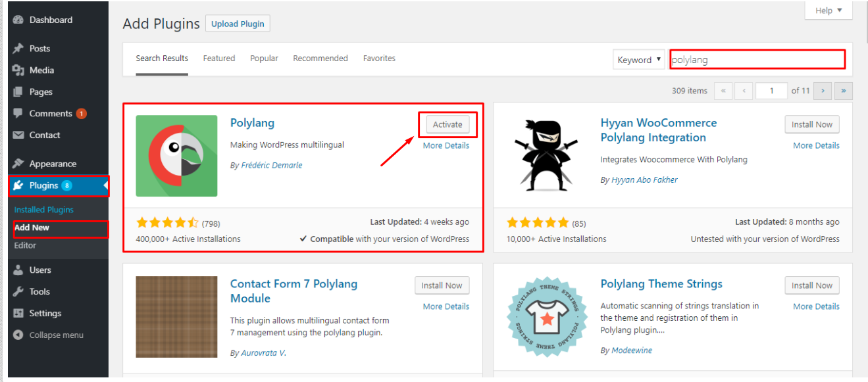The height and width of the screenshot is (382, 868).
Task: Go to the next results page
Action: (x=823, y=91)
